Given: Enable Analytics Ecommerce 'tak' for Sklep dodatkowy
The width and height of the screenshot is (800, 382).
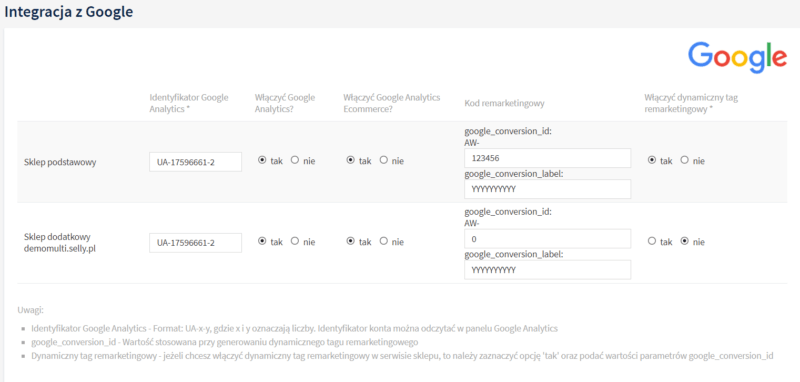Looking at the screenshot, I should (351, 241).
